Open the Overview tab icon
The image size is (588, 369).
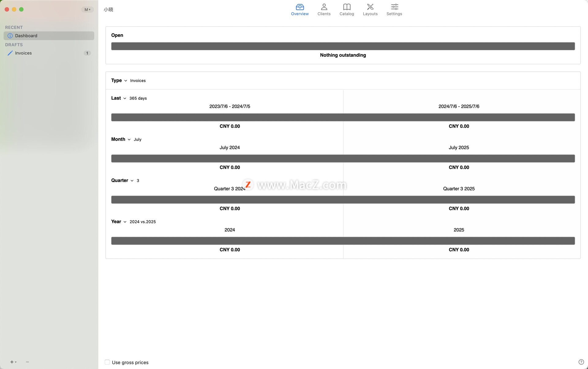point(300,7)
